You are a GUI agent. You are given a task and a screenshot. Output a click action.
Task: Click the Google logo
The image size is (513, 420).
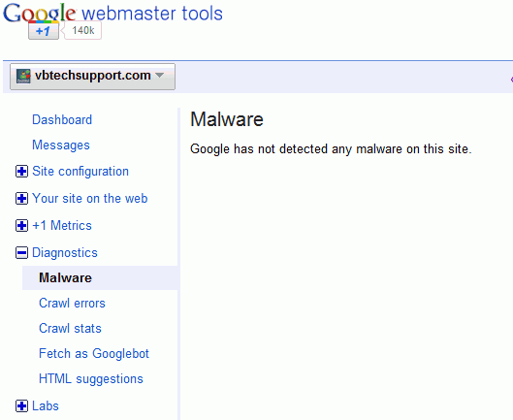point(39,13)
